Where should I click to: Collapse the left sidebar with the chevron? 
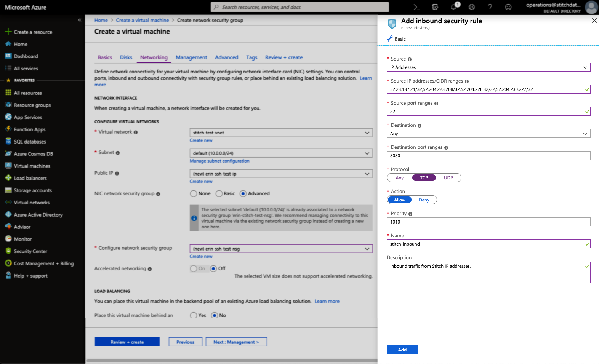[79, 20]
